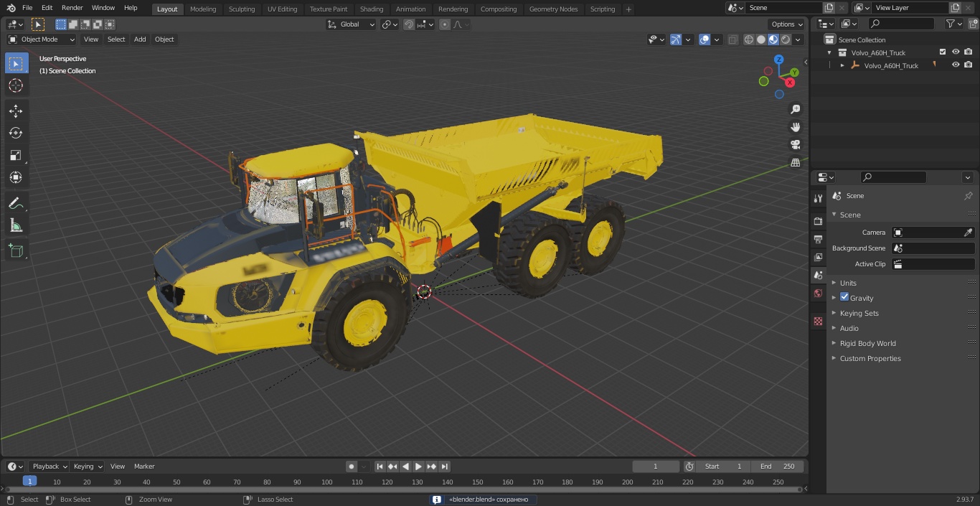The height and width of the screenshot is (506, 980).
Task: Toggle proportional editing
Action: click(445, 24)
